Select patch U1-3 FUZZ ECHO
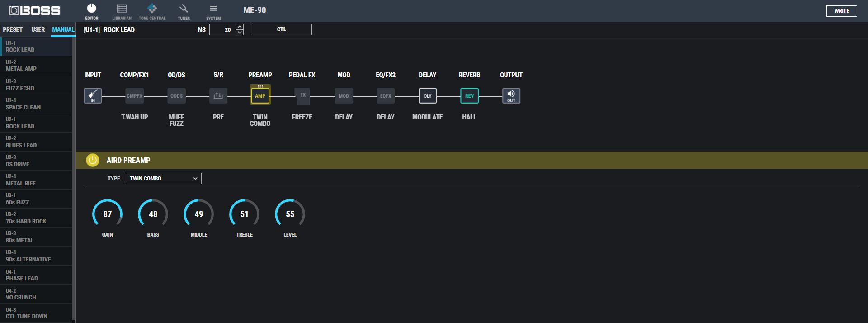The width and height of the screenshot is (868, 323). point(36,85)
